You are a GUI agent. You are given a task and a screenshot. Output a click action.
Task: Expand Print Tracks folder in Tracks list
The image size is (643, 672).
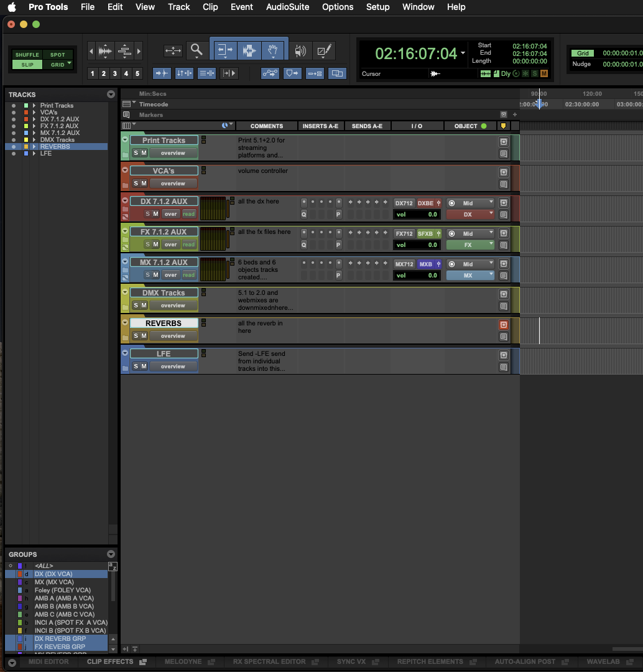34,105
